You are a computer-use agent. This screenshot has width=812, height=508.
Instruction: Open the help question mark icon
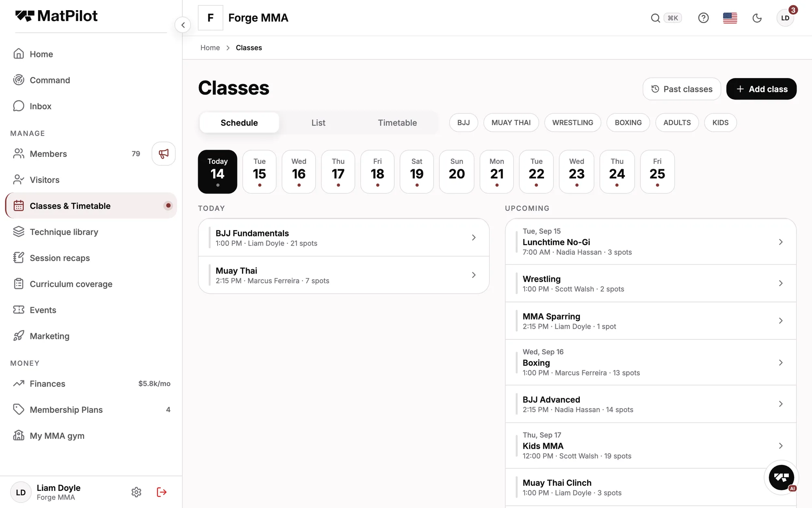(703, 18)
